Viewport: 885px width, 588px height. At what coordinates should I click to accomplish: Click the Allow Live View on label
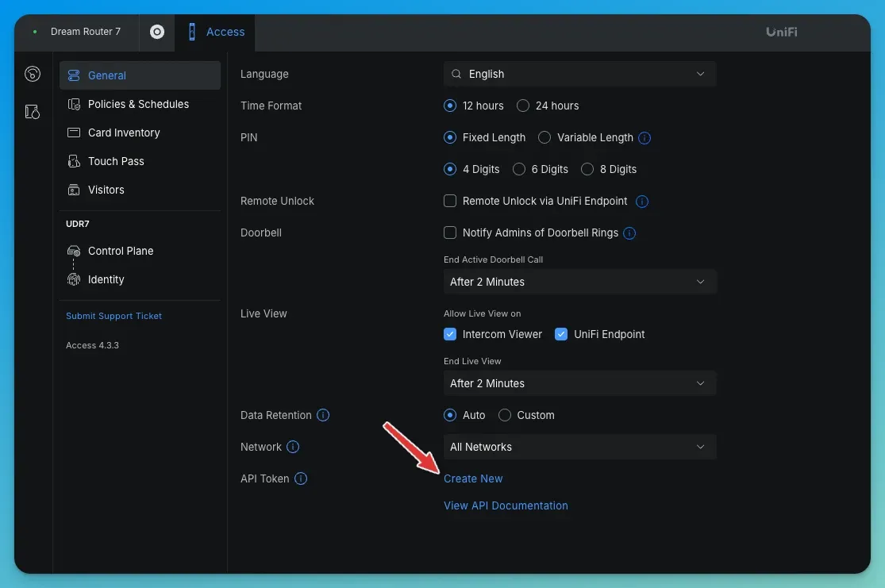(482, 313)
